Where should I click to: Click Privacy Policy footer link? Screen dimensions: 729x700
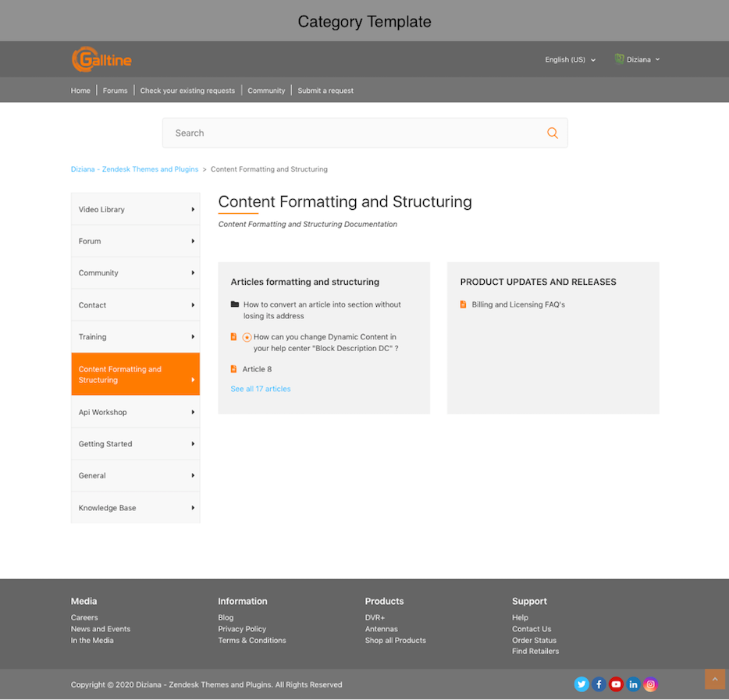[x=242, y=629]
